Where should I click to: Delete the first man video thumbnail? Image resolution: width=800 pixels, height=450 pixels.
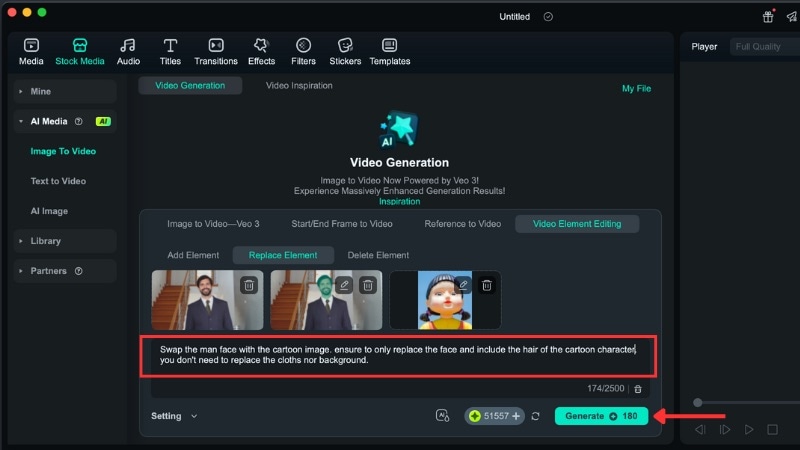(x=249, y=285)
